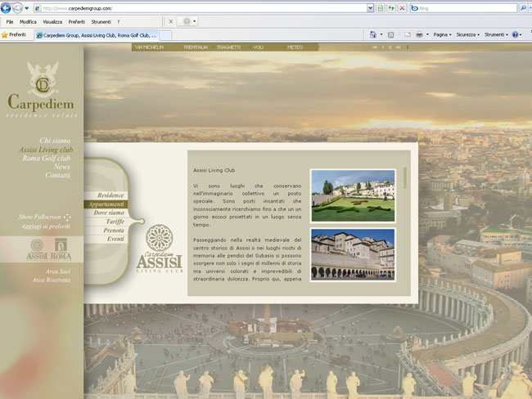
Task: Open the Assisi basilica arches photo
Action: point(353,254)
